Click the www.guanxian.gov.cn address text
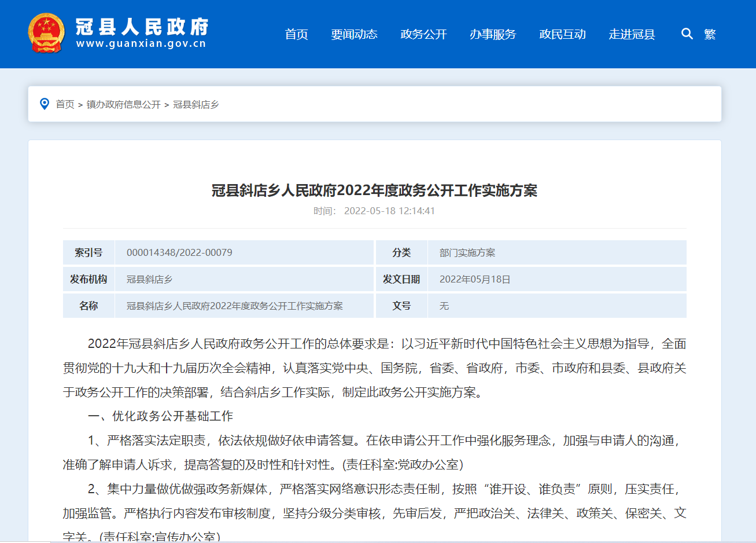The image size is (756, 543). (x=141, y=44)
